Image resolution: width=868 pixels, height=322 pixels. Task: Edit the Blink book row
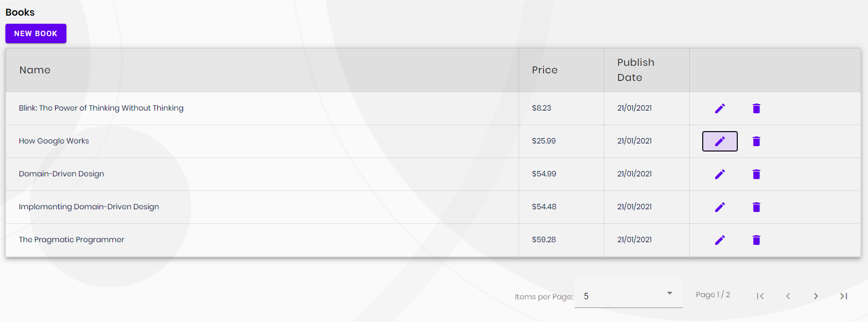(x=719, y=108)
